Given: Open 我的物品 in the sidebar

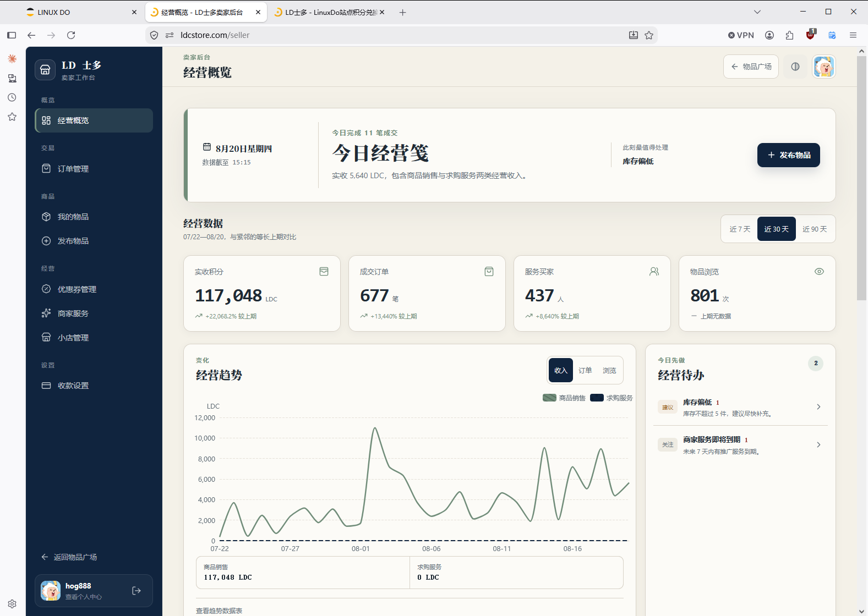Looking at the screenshot, I should [x=94, y=217].
